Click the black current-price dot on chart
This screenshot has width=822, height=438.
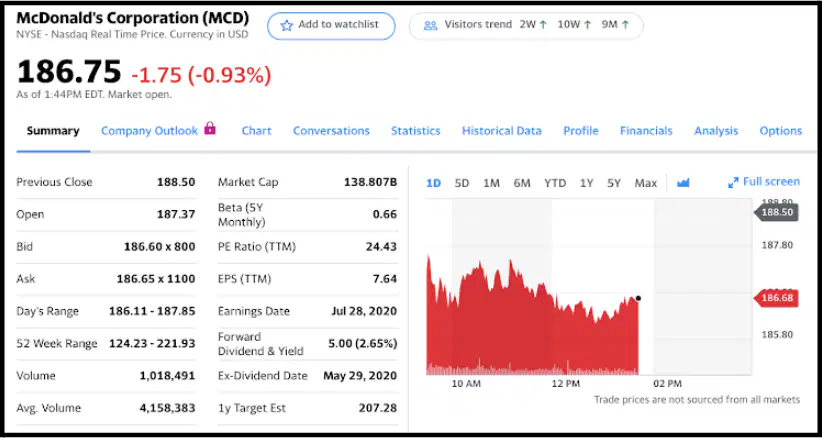click(638, 298)
